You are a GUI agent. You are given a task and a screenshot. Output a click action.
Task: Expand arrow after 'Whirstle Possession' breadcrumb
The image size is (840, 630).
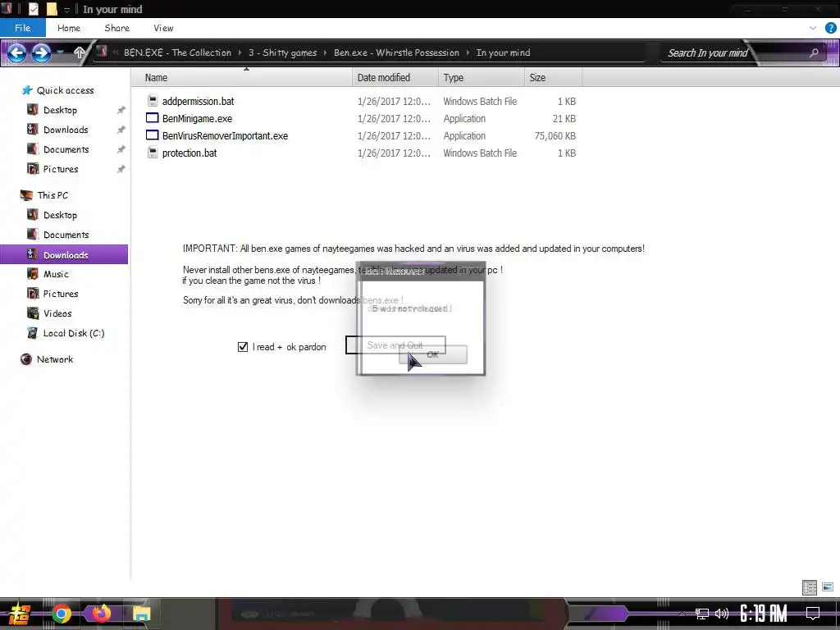point(468,52)
